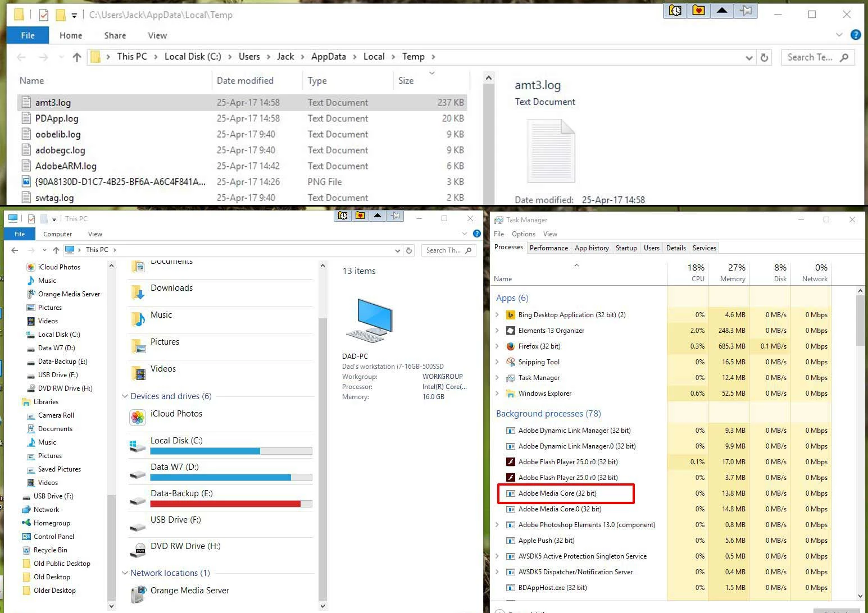Open This PC address bar dropdown
This screenshot has height=613, width=868.
(398, 250)
